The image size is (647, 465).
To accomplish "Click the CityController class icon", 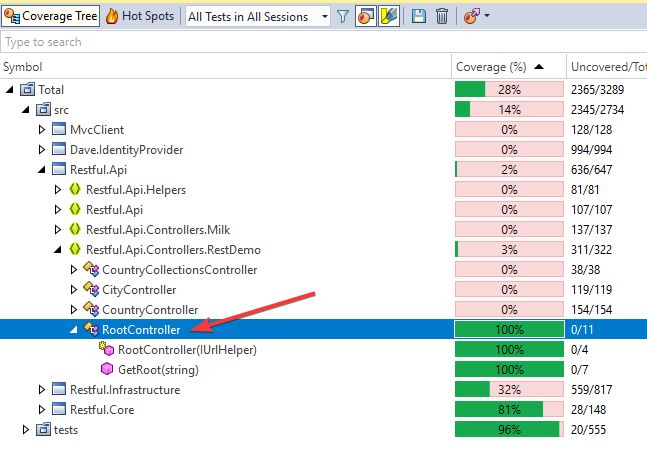I will click(x=91, y=289).
